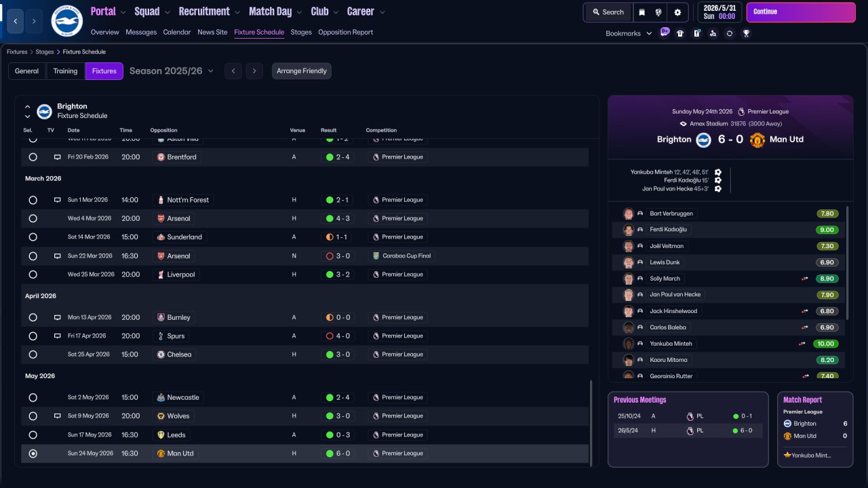
Task: Switch to the Training tab
Action: 65,71
